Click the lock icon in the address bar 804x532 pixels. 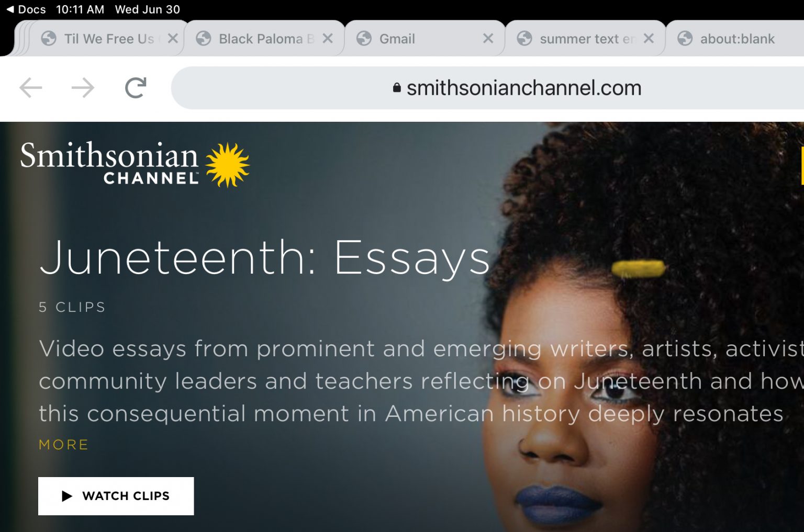pyautogui.click(x=397, y=87)
